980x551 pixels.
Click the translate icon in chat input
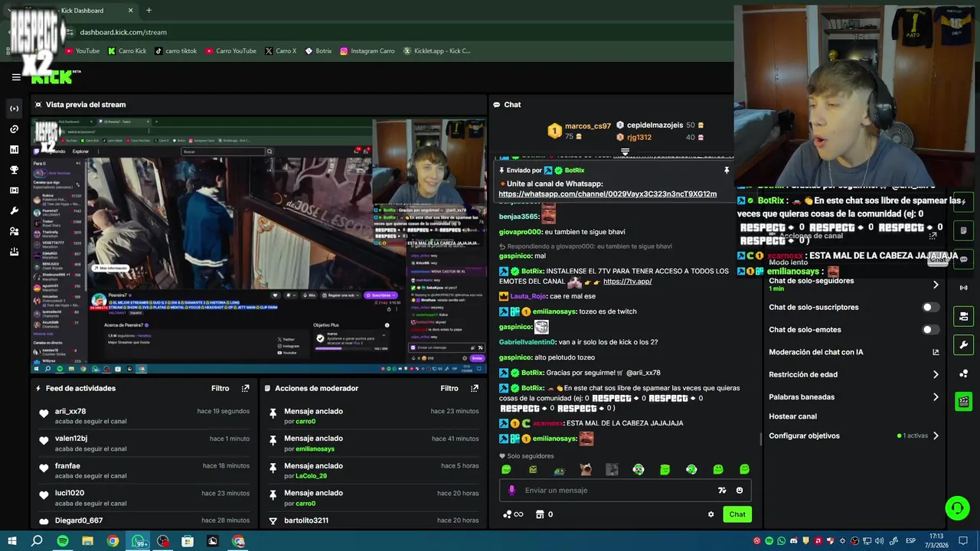(721, 491)
